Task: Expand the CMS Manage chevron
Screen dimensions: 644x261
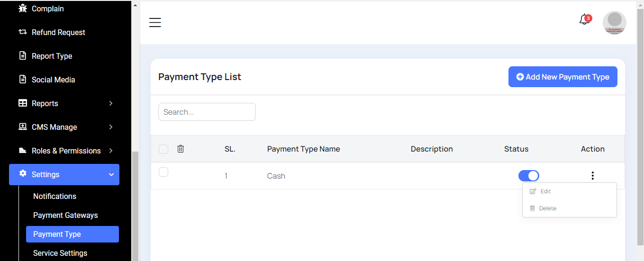Action: [111, 127]
